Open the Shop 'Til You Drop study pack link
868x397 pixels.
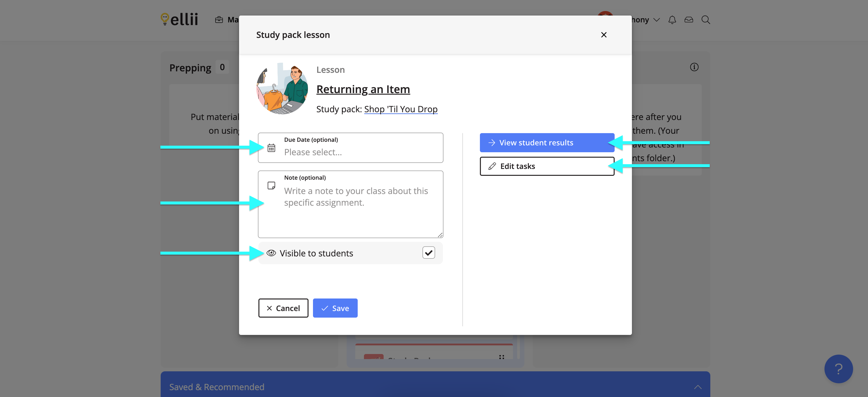(401, 109)
